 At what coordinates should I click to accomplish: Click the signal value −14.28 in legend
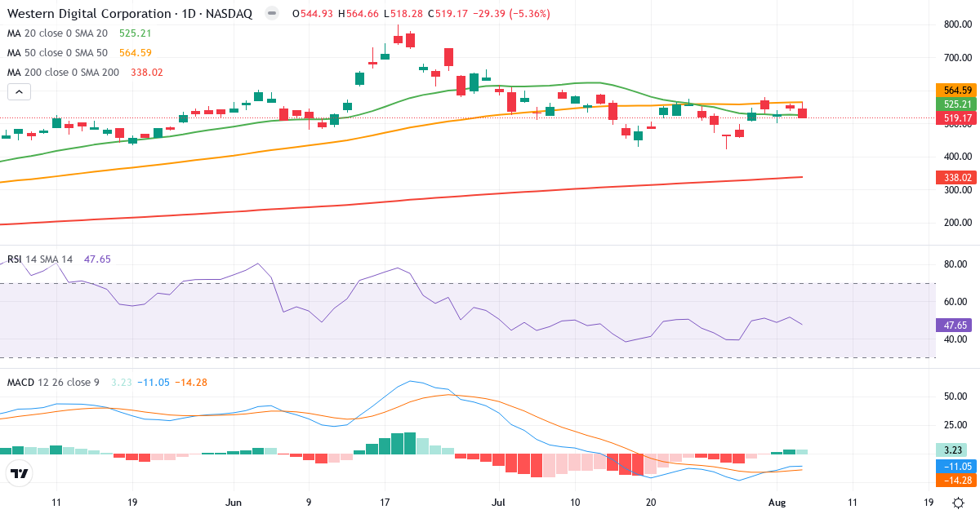tap(191, 382)
